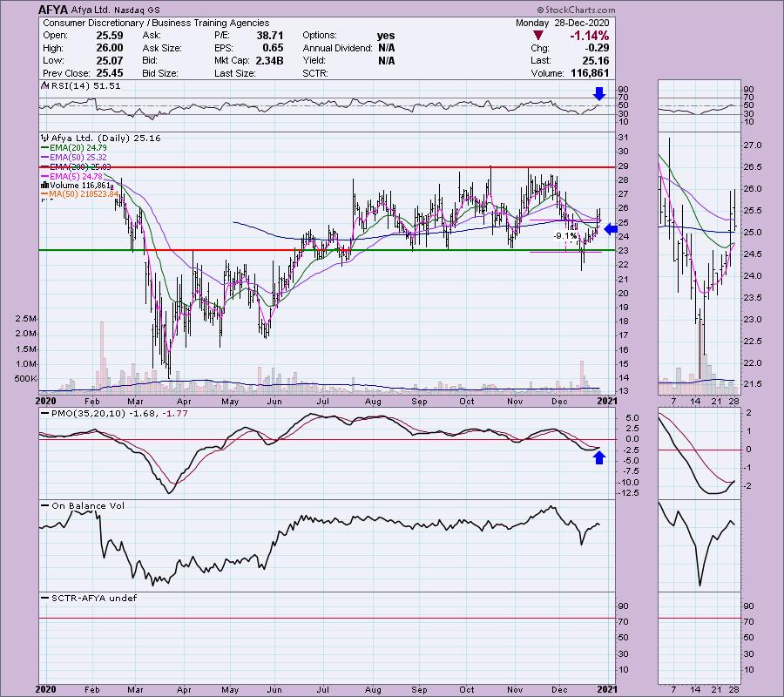
Task: Click the header 'Volume:' label at right
Action: click(548, 73)
